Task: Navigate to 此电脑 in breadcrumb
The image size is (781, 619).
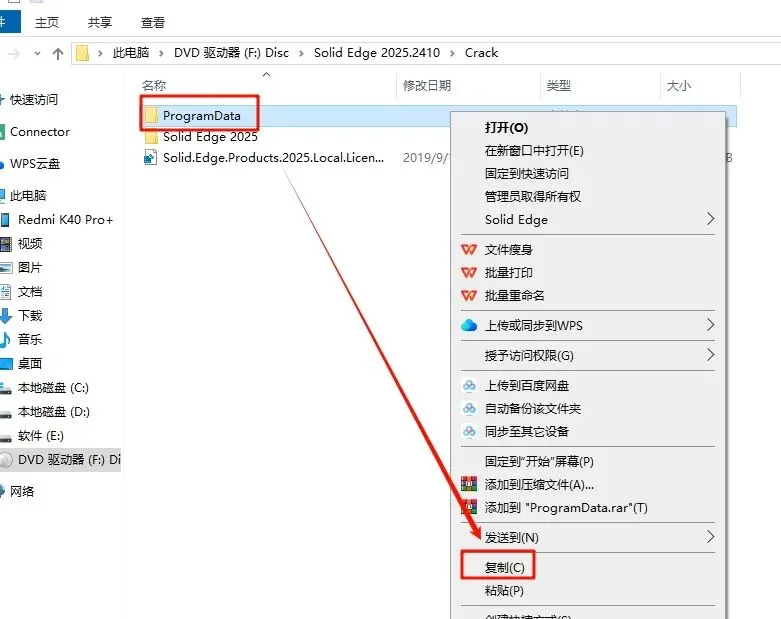Action: pyautogui.click(x=130, y=53)
